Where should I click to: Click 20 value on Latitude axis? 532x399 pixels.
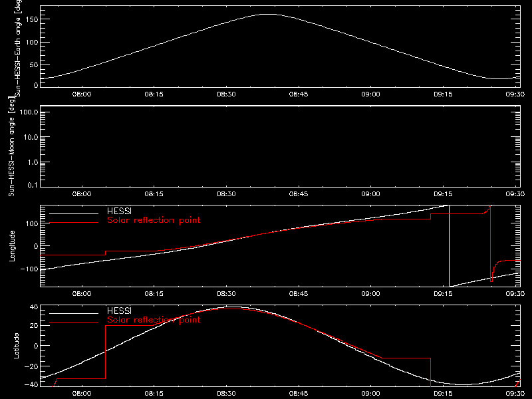point(34,326)
